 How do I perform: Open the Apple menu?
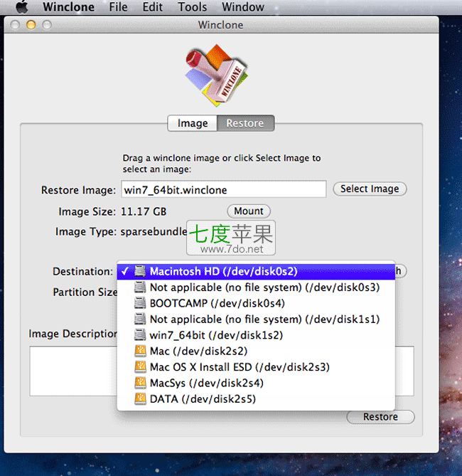(22, 6)
